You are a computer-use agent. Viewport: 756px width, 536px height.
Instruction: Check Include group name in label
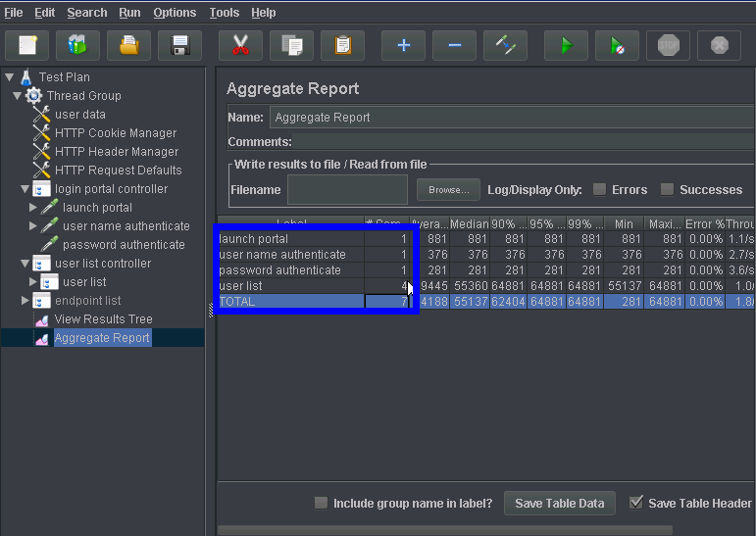[321, 504]
